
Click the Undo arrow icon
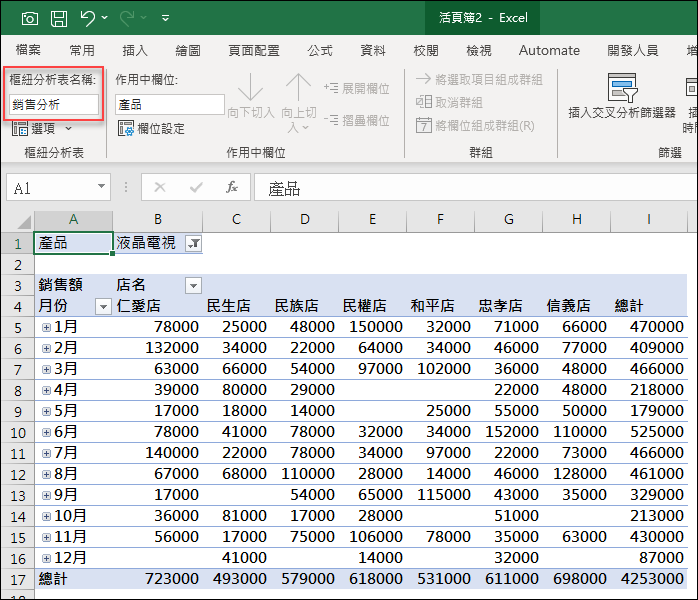88,18
